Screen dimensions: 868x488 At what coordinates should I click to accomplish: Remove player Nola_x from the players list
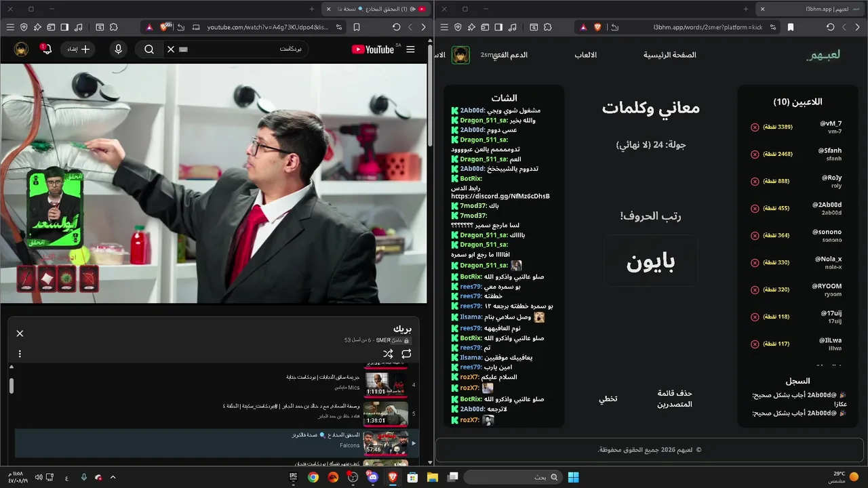pyautogui.click(x=755, y=263)
